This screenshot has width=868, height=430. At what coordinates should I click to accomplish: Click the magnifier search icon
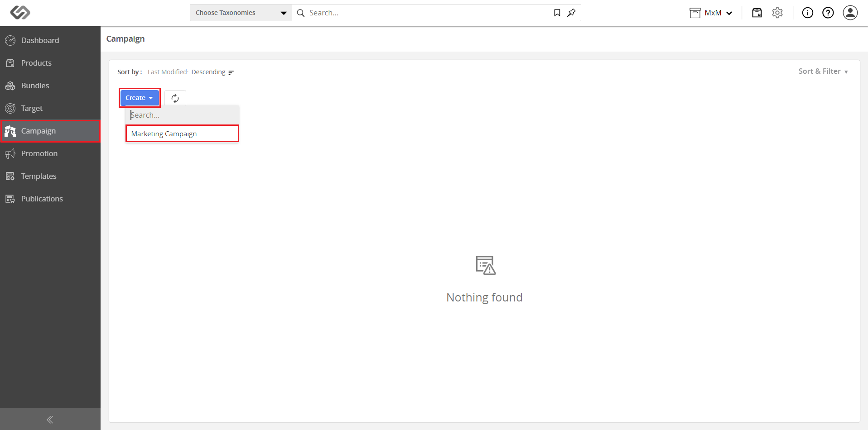click(301, 13)
